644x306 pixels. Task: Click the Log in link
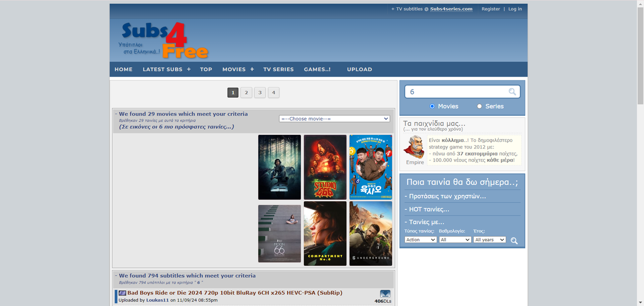pyautogui.click(x=515, y=9)
